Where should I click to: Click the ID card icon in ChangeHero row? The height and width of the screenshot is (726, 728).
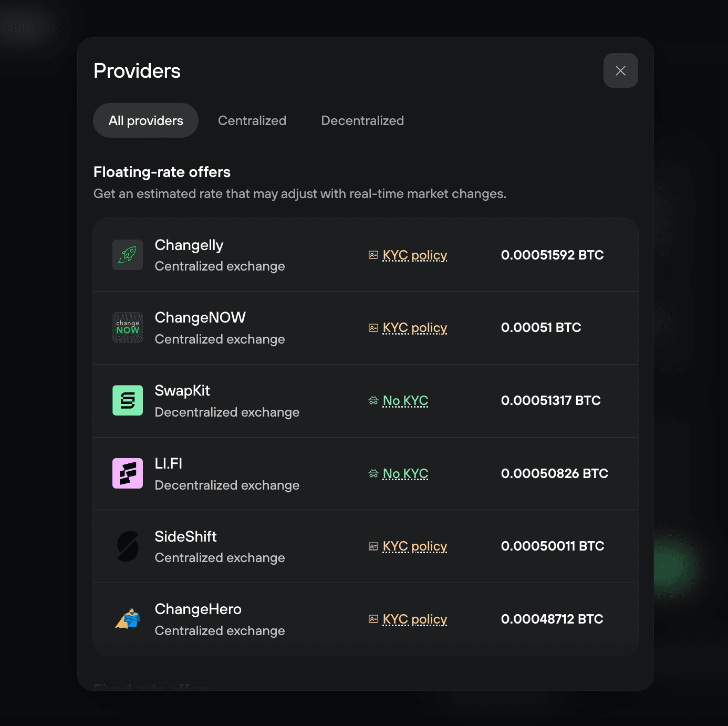[x=373, y=619]
